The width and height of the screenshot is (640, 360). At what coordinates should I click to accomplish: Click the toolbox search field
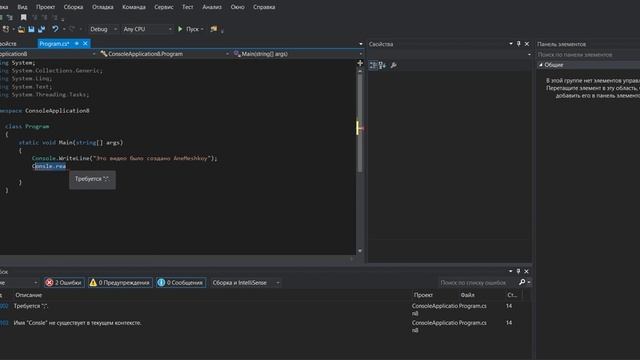[x=588, y=55]
